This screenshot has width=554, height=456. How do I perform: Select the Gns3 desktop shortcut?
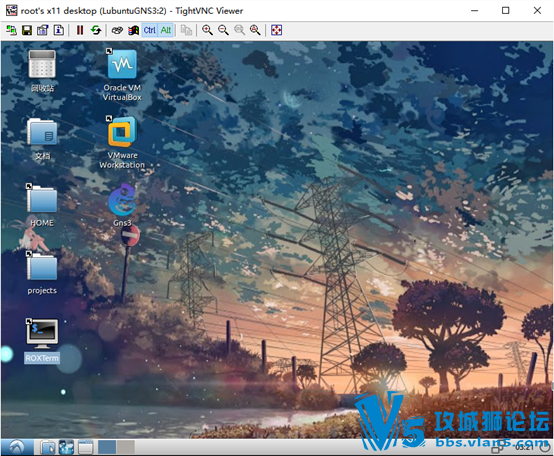point(122,205)
